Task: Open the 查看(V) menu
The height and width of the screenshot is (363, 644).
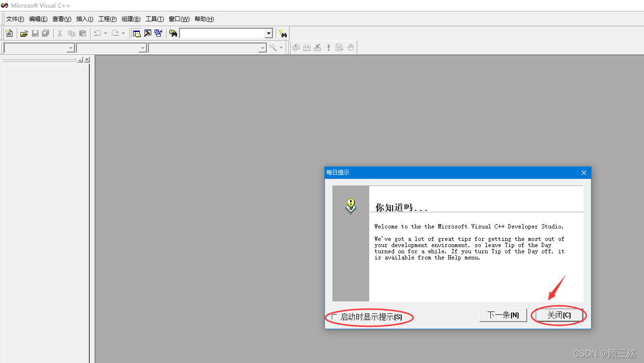Action: 62,19
